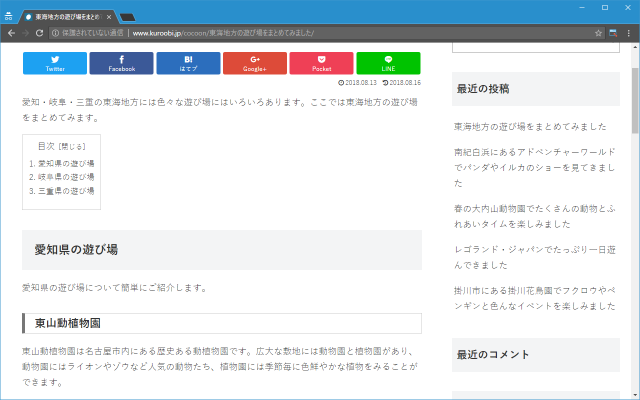The height and width of the screenshot is (400, 640).
Task: View site info on the not-secure icon
Action: 56,33
